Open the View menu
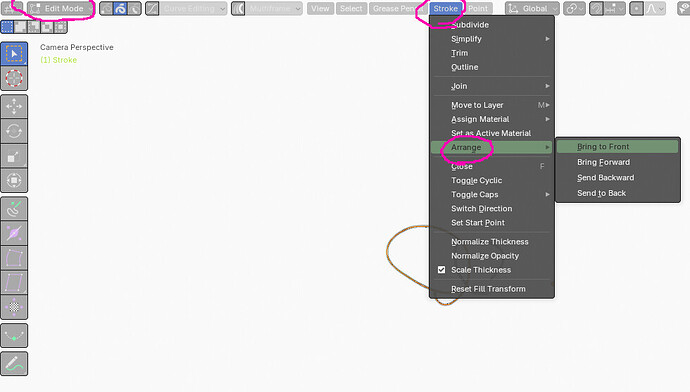The width and height of the screenshot is (690, 392). pos(320,8)
